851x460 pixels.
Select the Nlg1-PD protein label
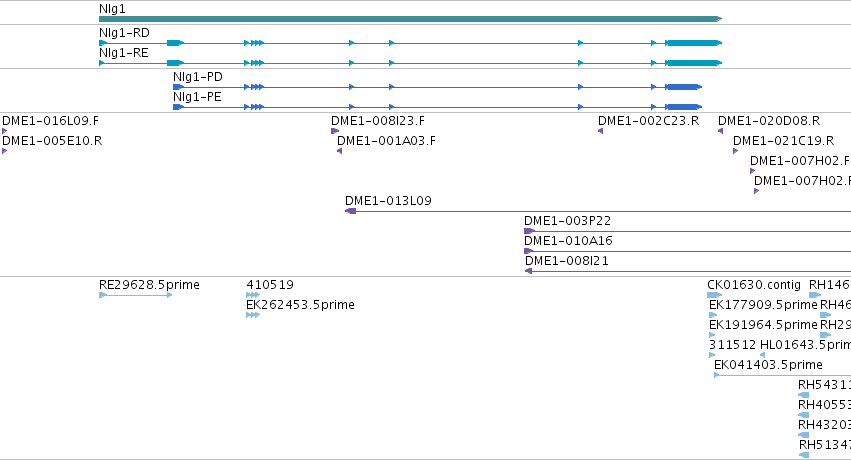tap(198, 76)
